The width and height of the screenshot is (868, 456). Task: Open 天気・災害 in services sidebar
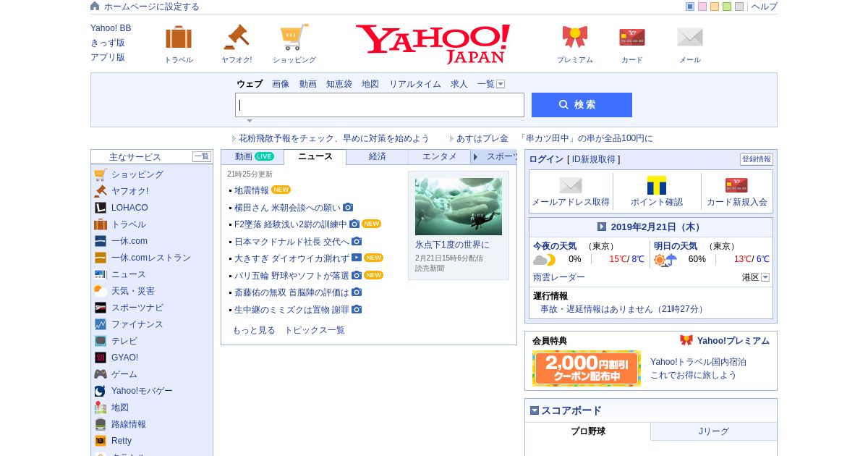[133, 291]
